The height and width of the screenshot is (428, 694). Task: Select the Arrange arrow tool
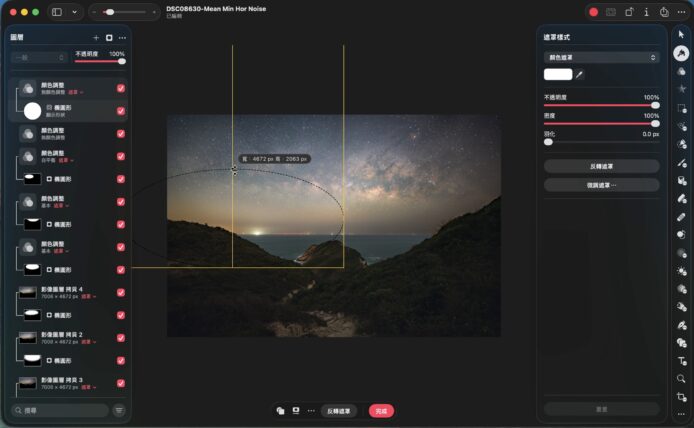pos(681,34)
